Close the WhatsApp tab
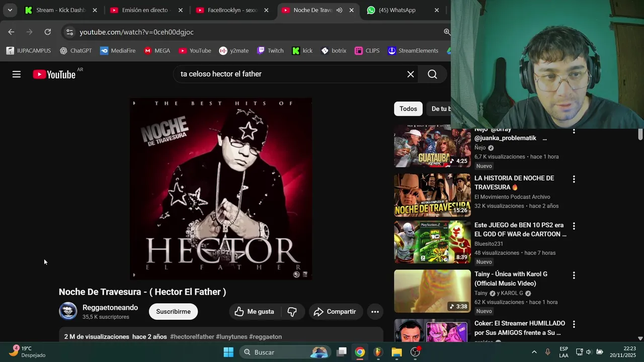Screen dimensions: 644x362 point(437,10)
